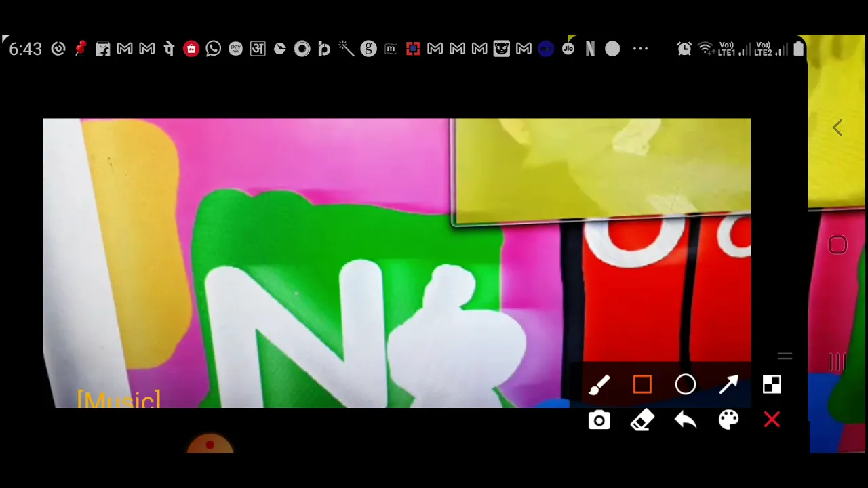
Task: Select the circle shape tool
Action: [686, 385]
